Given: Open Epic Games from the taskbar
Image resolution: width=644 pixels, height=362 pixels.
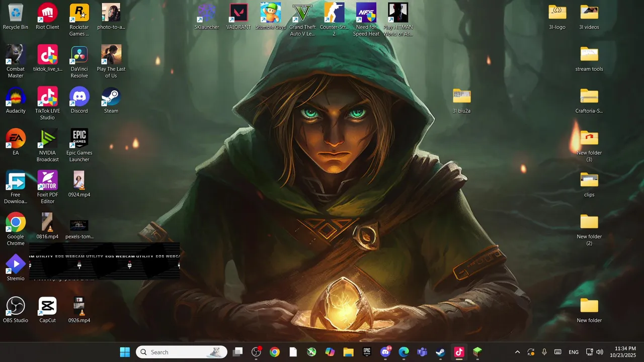Looking at the screenshot, I should point(367,352).
